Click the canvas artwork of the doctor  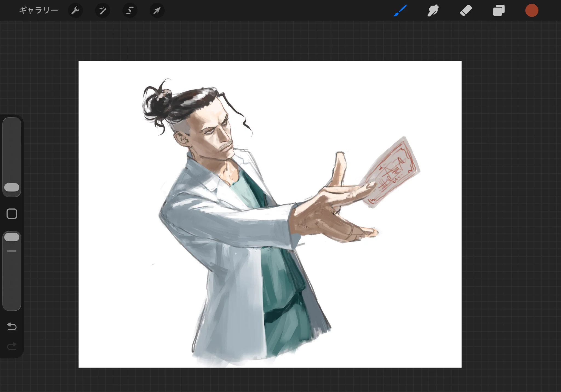coord(270,214)
